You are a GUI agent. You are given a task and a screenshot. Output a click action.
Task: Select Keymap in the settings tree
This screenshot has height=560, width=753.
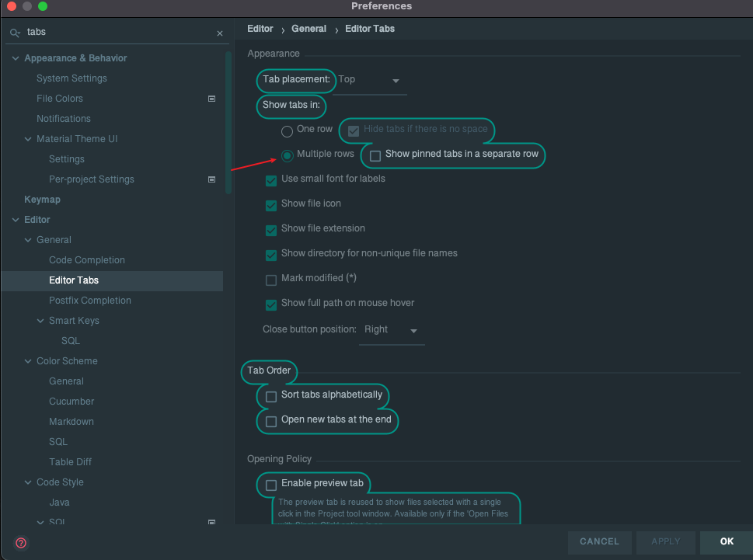[42, 200]
